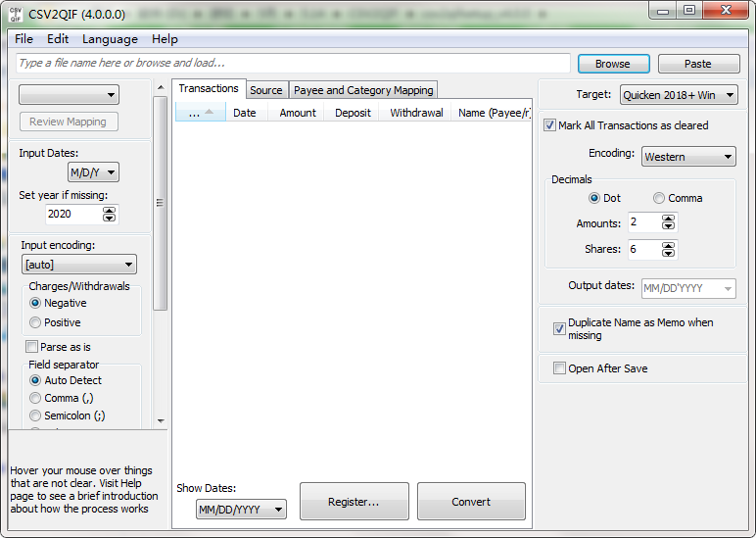
Task: Select Positive for Charges/Withdrawals
Action: [36, 322]
